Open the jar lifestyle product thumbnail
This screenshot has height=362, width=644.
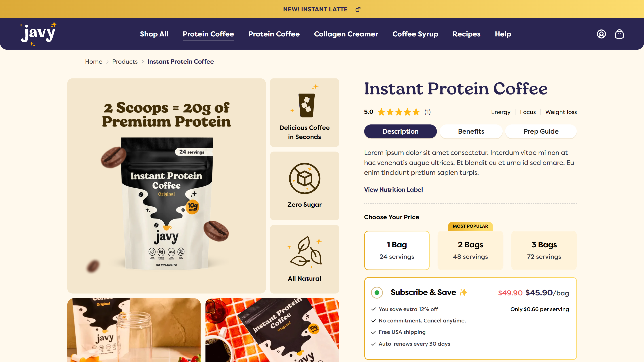coord(134,330)
